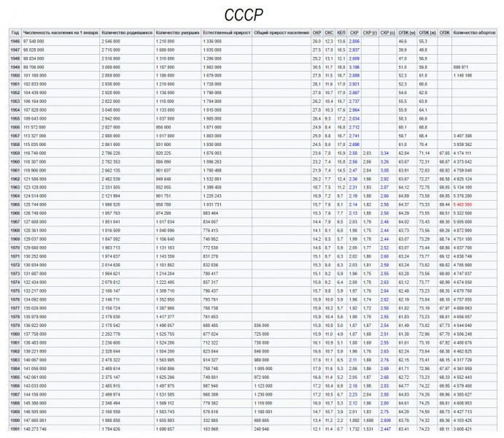Screen dimensions: 504x438
Task: Click ОКР value 30,5 for 1949
Action: pos(317,67)
